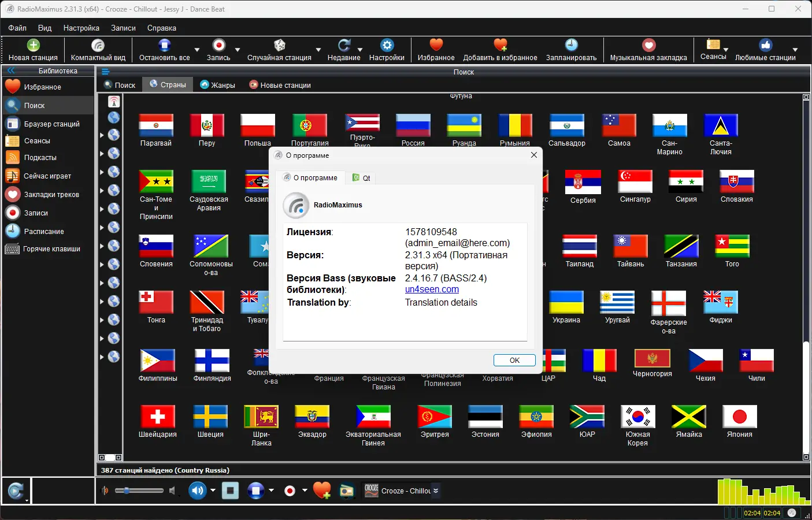Click OK in the About dialog
812x520 pixels.
tap(514, 360)
